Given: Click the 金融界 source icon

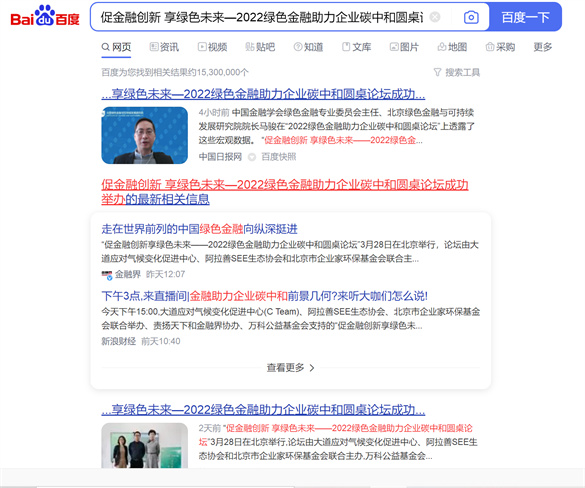Looking at the screenshot, I should click(x=107, y=275).
